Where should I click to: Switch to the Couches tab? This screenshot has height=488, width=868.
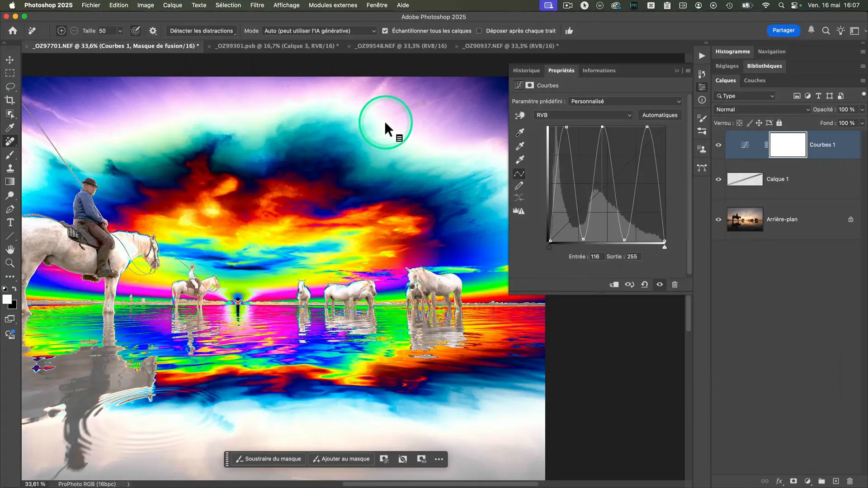pyautogui.click(x=755, y=80)
